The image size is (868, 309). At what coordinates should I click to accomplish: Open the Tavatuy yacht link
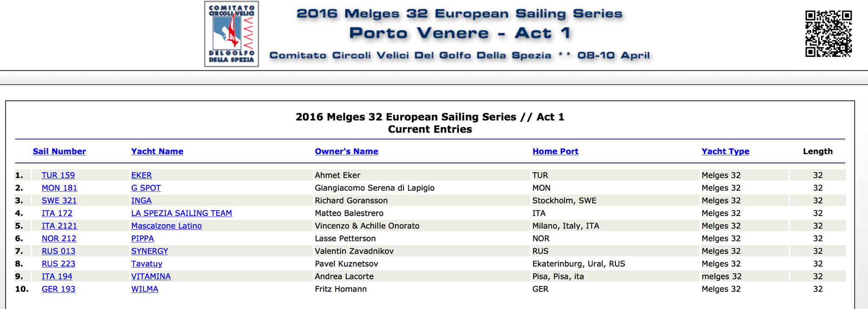tap(147, 264)
